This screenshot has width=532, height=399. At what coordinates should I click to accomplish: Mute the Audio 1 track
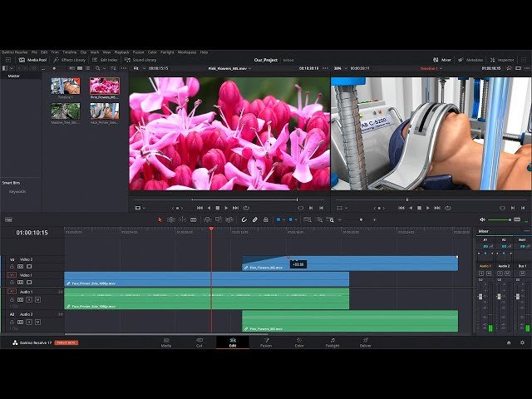(37, 299)
